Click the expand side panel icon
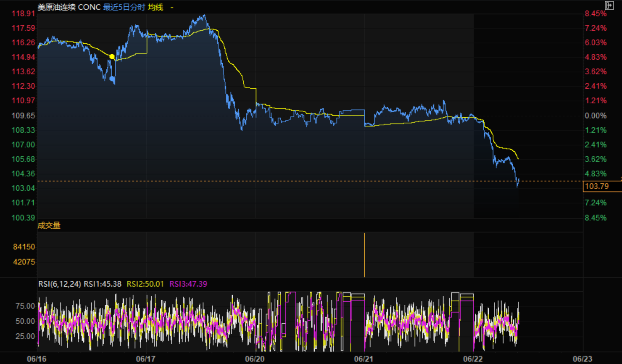622x364 pixels. tap(609, 5)
